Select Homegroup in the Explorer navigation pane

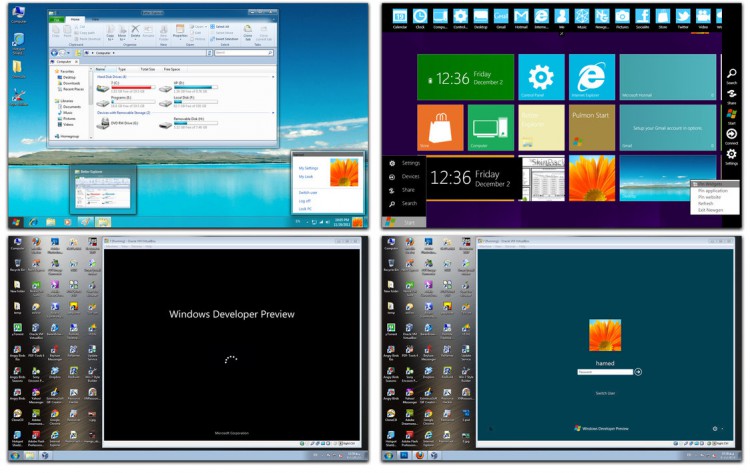pyautogui.click(x=67, y=136)
